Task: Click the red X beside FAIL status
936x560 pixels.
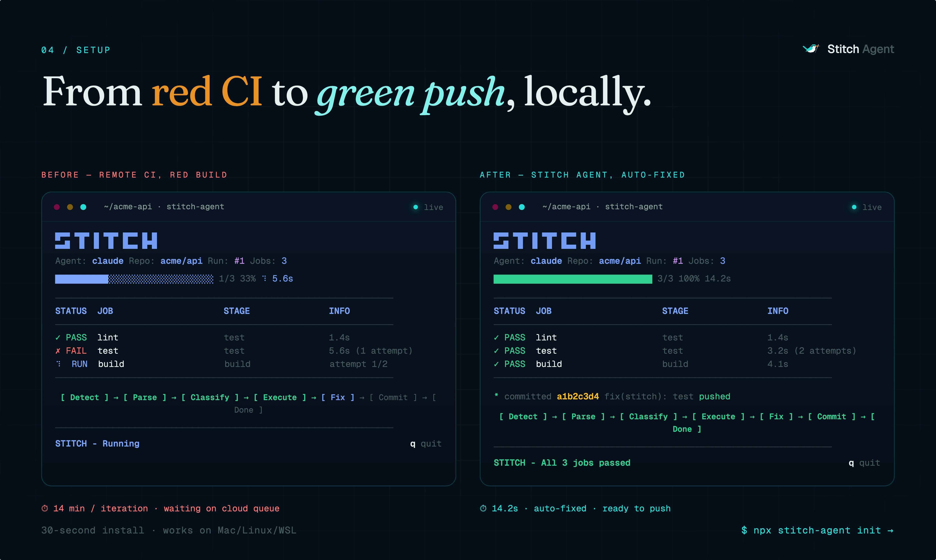Action: click(58, 351)
